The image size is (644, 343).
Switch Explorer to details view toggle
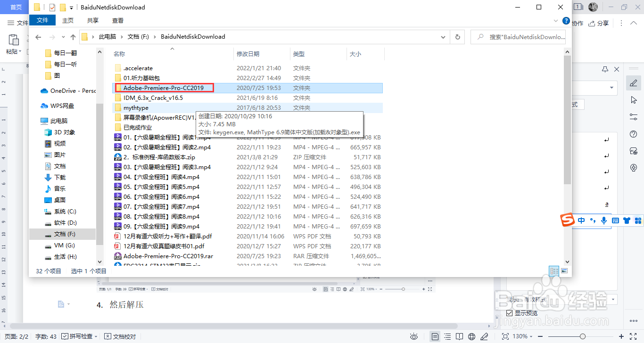(x=554, y=271)
